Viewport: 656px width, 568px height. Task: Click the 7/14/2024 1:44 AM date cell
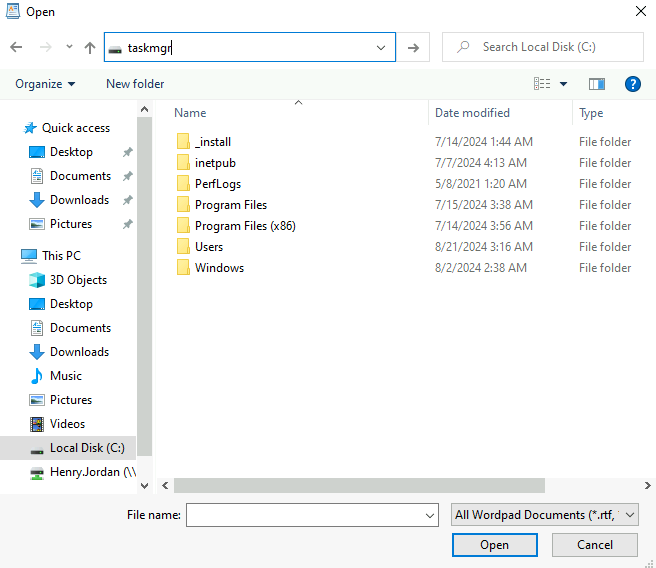tap(484, 142)
